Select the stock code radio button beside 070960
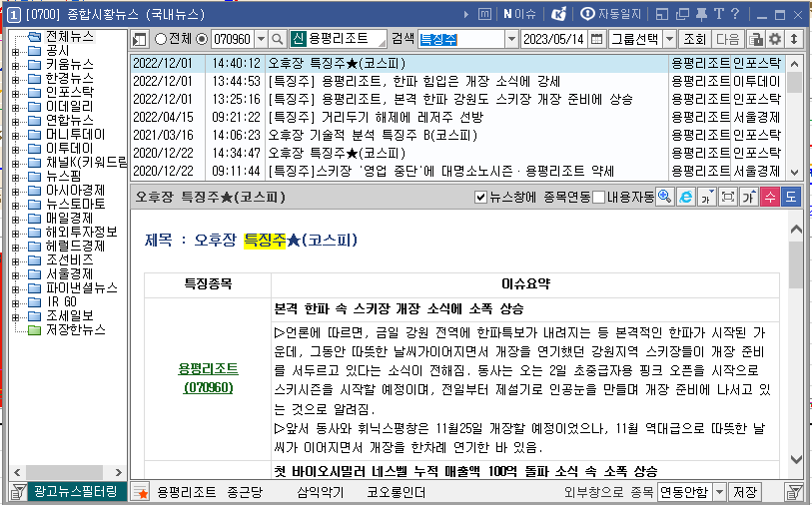 (x=202, y=39)
